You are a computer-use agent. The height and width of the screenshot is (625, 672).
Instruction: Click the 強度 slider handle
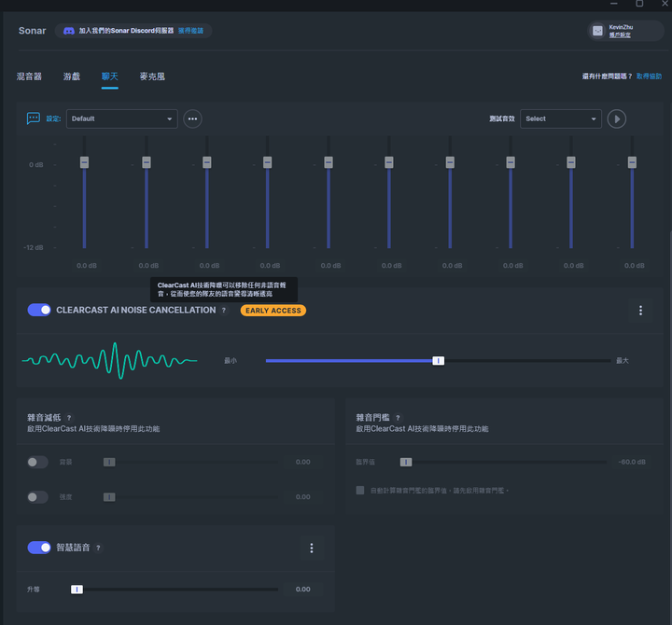coord(109,497)
